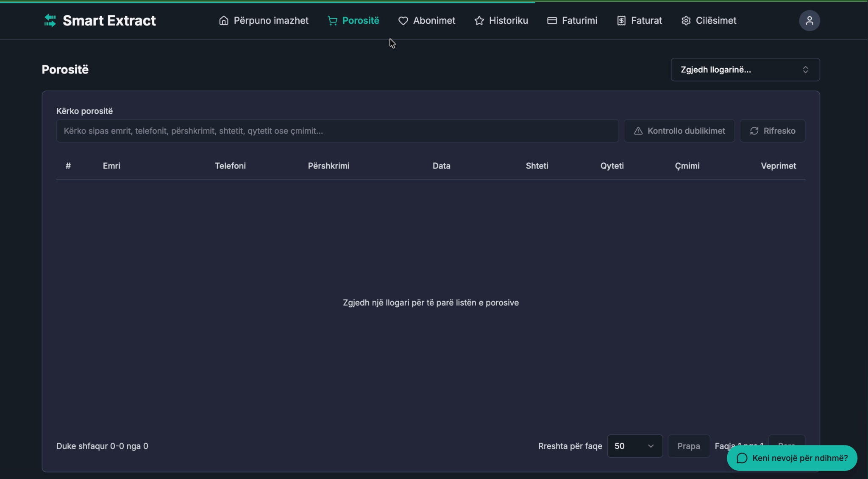
Task: Click the Shteti column header
Action: pyautogui.click(x=537, y=166)
